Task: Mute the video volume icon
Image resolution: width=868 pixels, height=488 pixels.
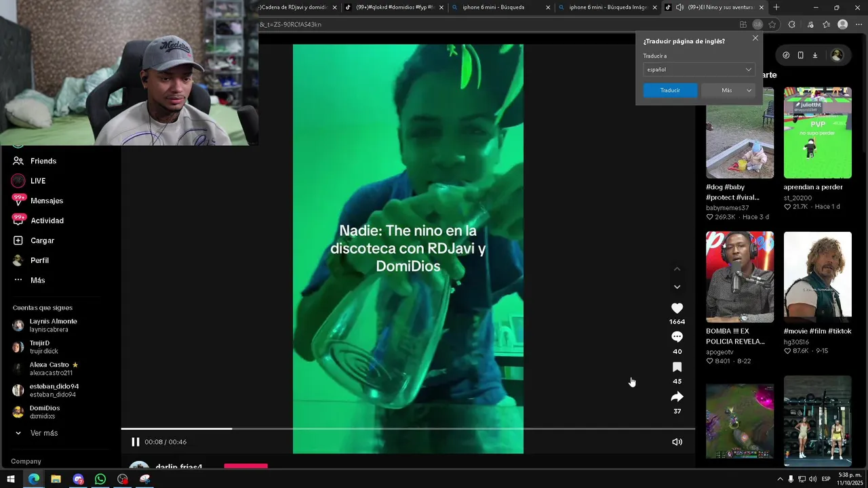Action: (x=677, y=442)
